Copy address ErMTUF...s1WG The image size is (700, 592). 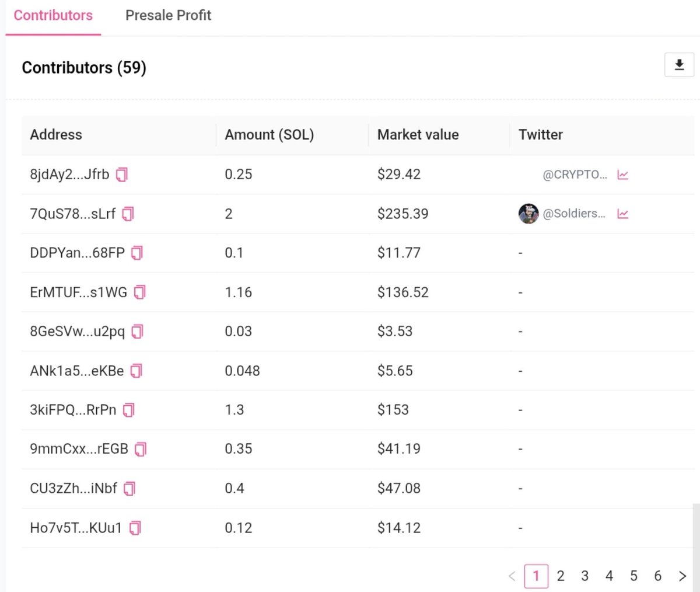pyautogui.click(x=139, y=292)
